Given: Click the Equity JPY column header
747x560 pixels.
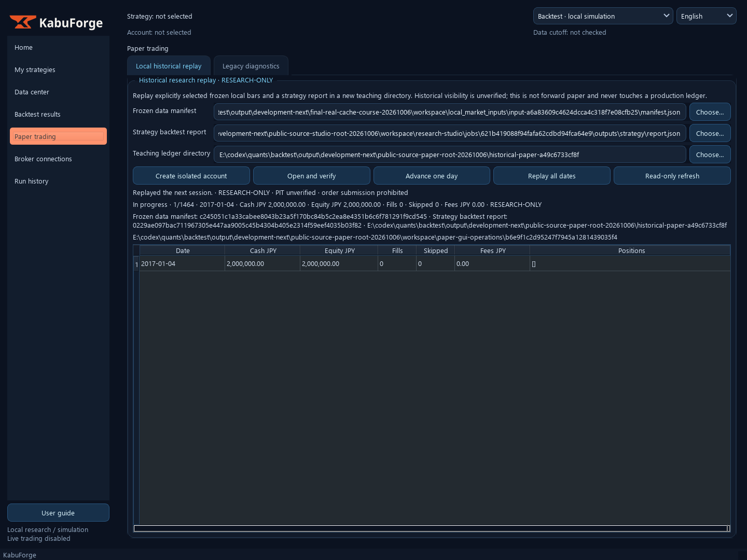Looking at the screenshot, I should point(340,250).
